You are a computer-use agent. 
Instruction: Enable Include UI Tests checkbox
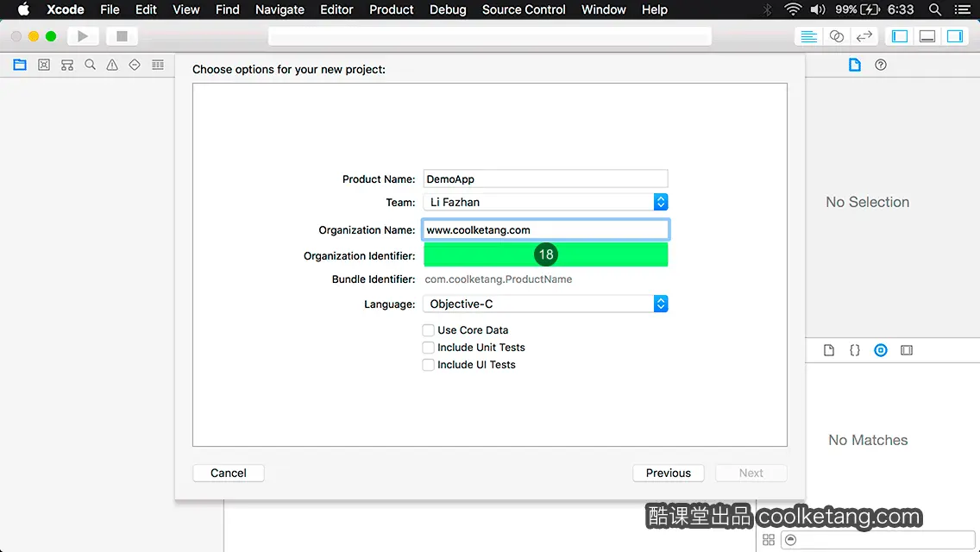click(428, 365)
